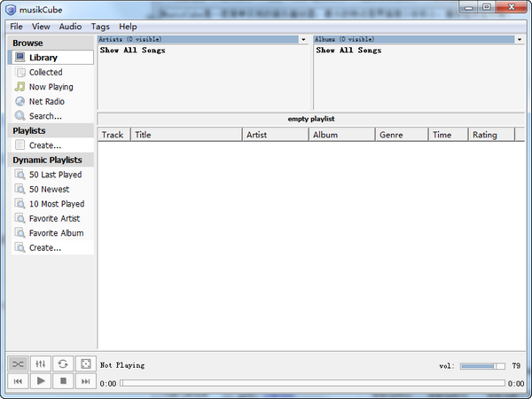Click the Favorite Album playlist icon
The width and height of the screenshot is (532, 399).
tap(20, 232)
